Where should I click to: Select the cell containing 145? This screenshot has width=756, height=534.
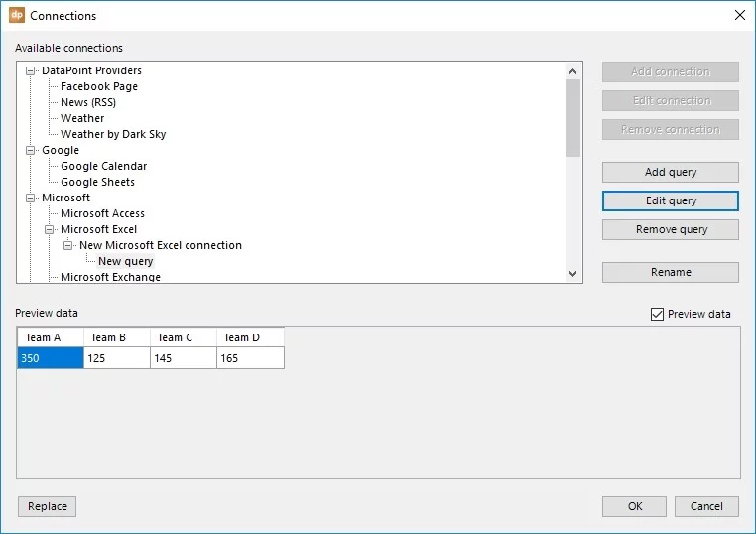(x=183, y=358)
